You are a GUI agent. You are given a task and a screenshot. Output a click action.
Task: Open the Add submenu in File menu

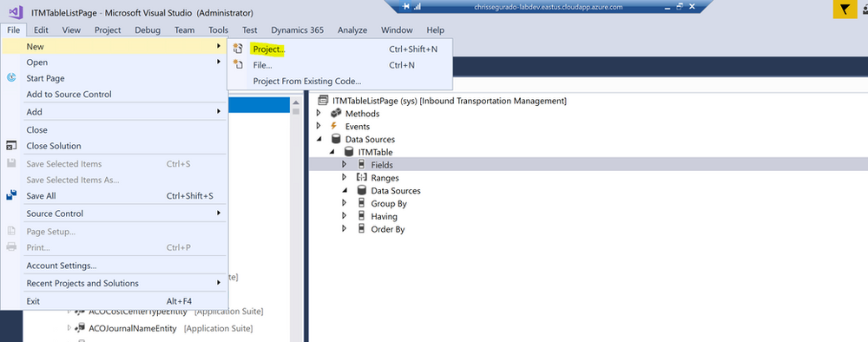pyautogui.click(x=114, y=111)
